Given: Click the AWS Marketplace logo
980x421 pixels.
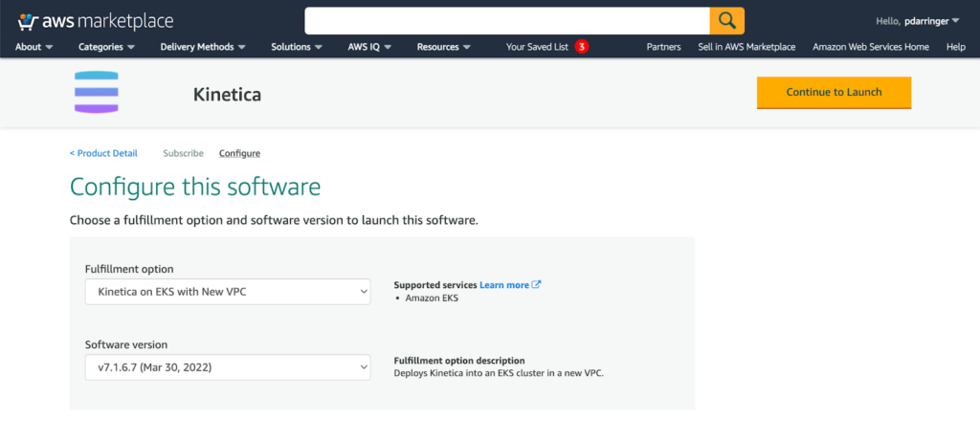Looking at the screenshot, I should [x=95, y=20].
